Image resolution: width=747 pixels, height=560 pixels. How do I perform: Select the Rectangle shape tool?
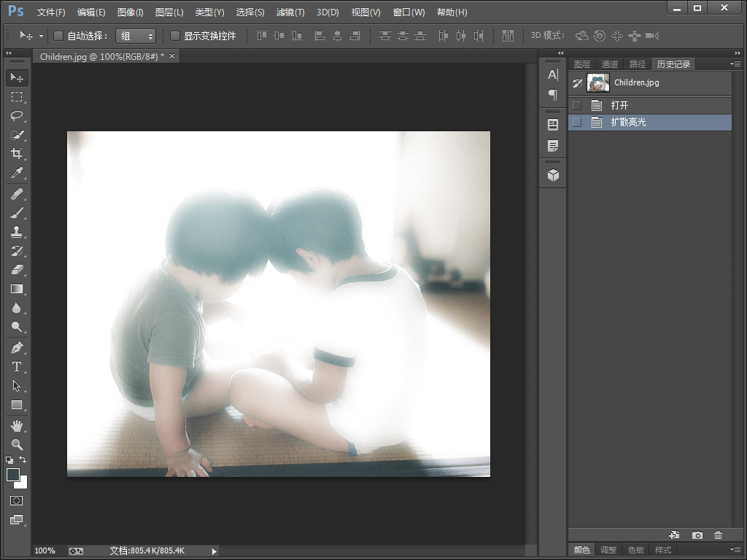[17, 405]
